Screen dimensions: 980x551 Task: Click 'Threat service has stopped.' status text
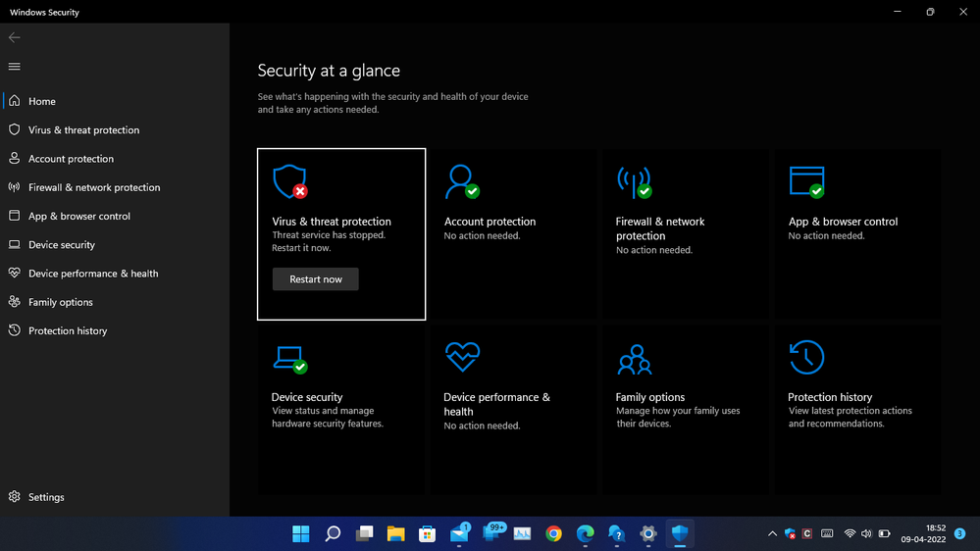(329, 235)
